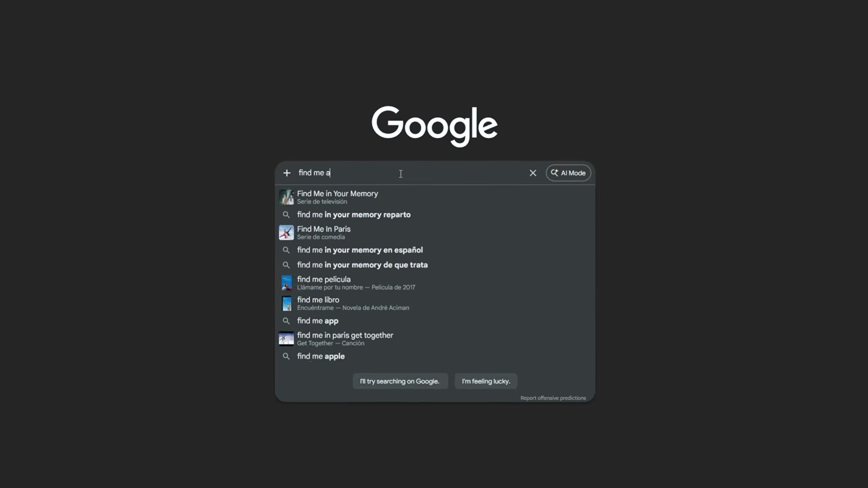The image size is (868, 488).
Task: Choose the 'find me apple' suggestion
Action: point(435,356)
